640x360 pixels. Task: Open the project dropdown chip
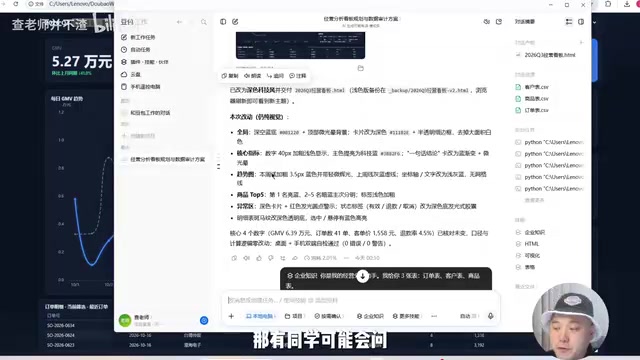[x=294, y=316]
